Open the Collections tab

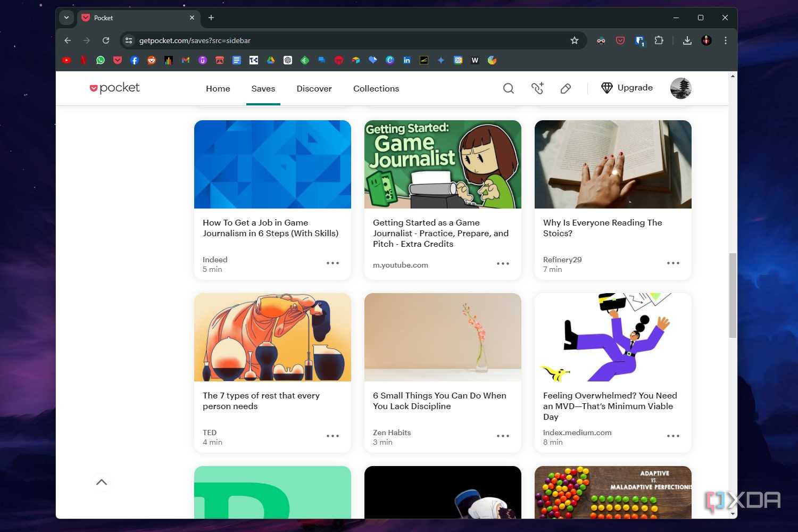coord(376,88)
